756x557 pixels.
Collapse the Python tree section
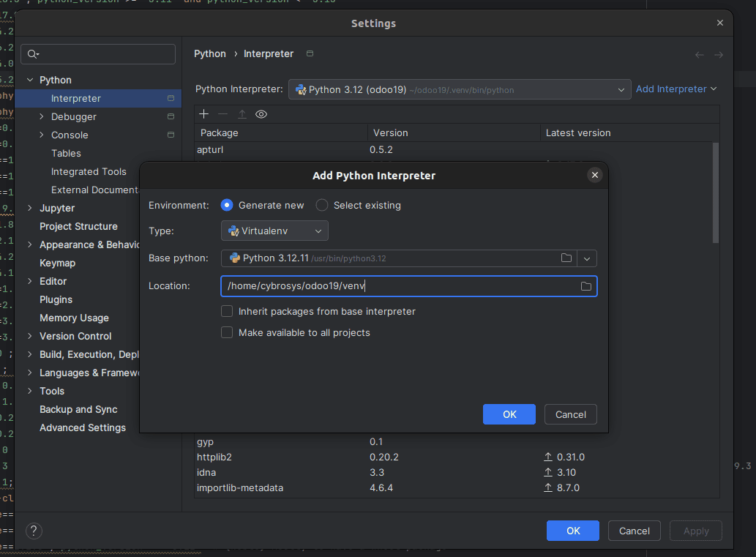click(x=30, y=80)
